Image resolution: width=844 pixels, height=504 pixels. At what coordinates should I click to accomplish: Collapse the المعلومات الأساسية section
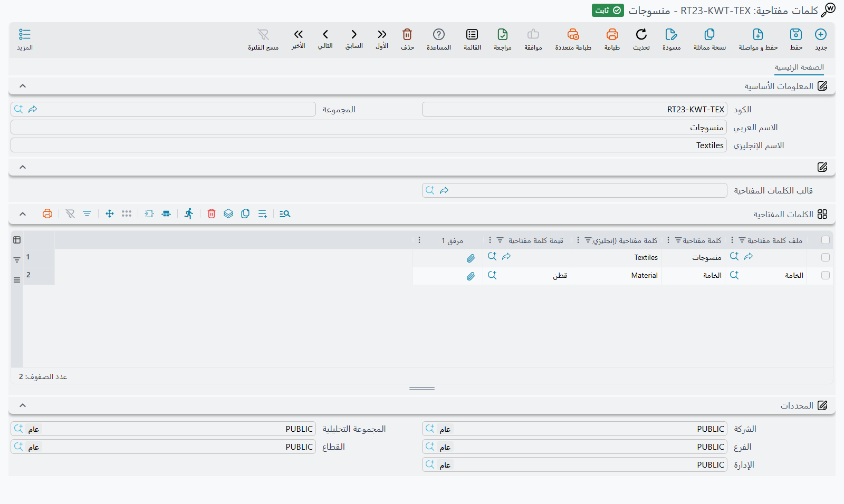pos(23,86)
